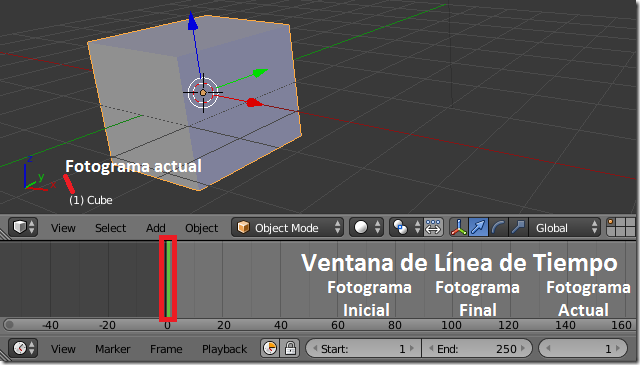Open the Add menu in 3D view header
Screen dimensions: 640x365
(156, 228)
